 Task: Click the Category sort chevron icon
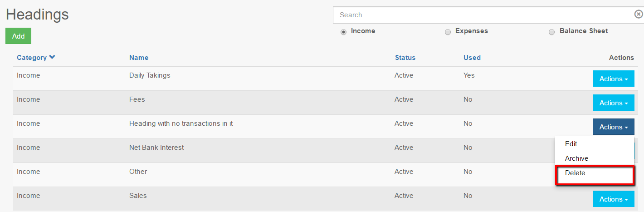[52, 57]
